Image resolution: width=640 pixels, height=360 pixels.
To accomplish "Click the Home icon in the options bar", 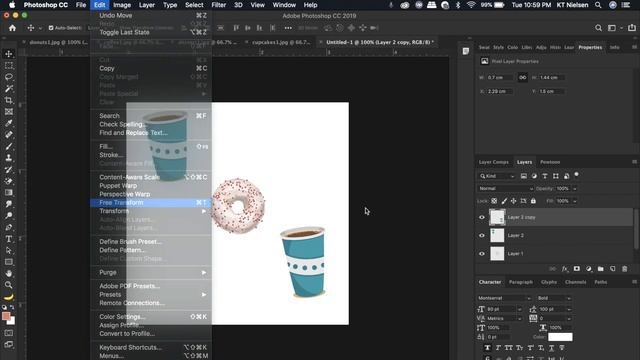I will pyautogui.click(x=12, y=28).
